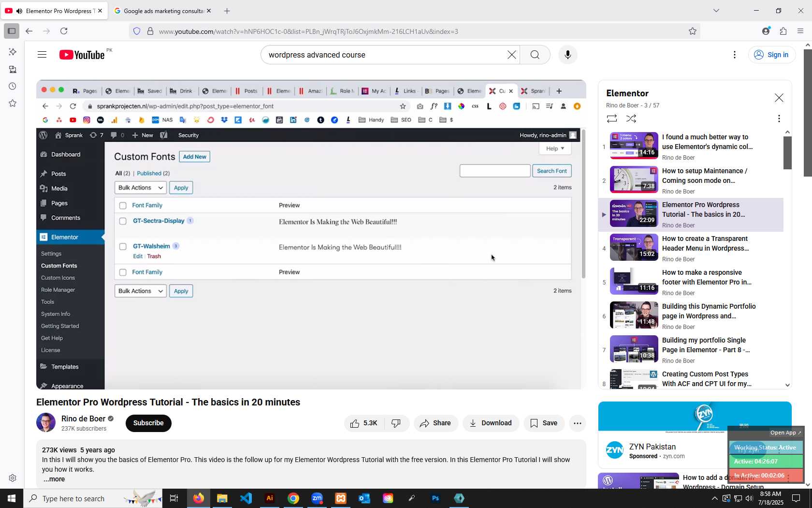
Task: Open Chrome from the taskbar
Action: (x=293, y=498)
